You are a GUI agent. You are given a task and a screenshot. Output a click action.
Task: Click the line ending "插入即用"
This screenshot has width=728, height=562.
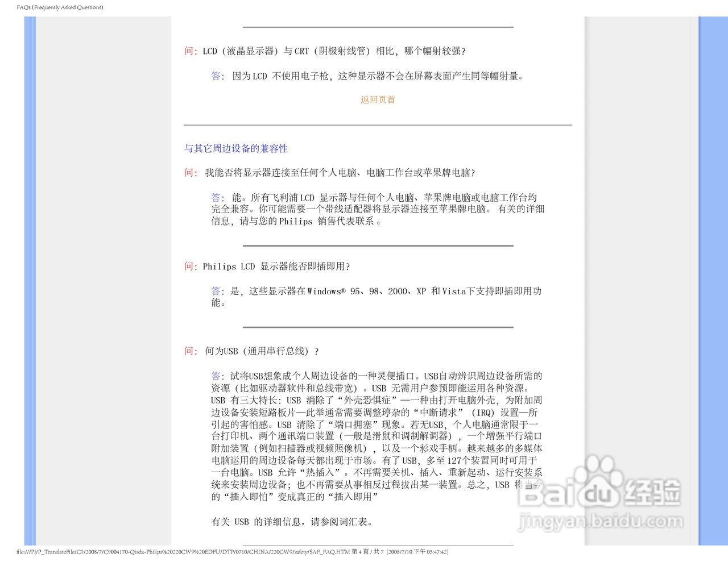(295, 497)
